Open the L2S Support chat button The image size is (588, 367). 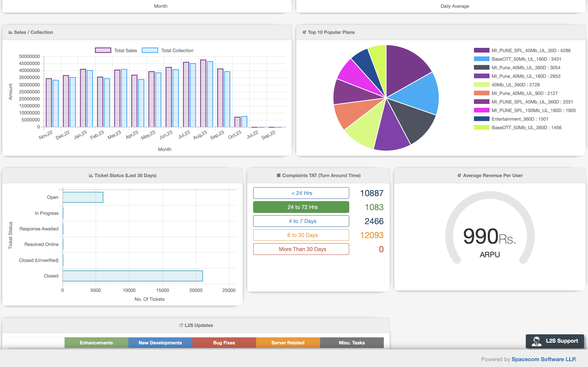[555, 341]
